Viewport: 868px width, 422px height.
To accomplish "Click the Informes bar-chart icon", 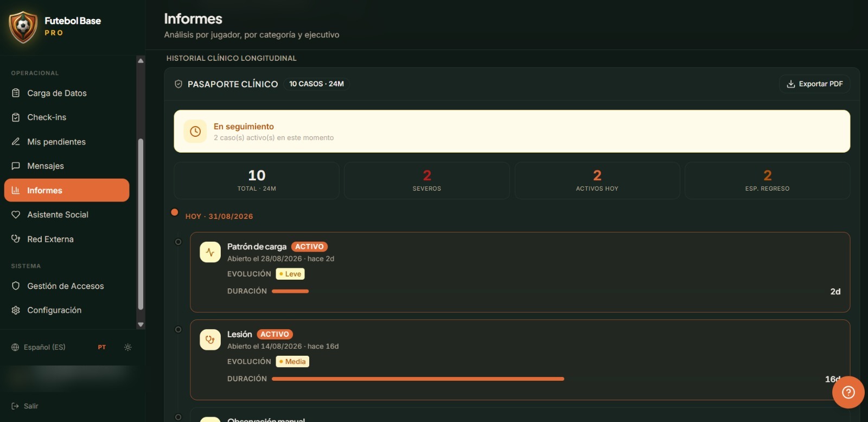I will pos(16,190).
